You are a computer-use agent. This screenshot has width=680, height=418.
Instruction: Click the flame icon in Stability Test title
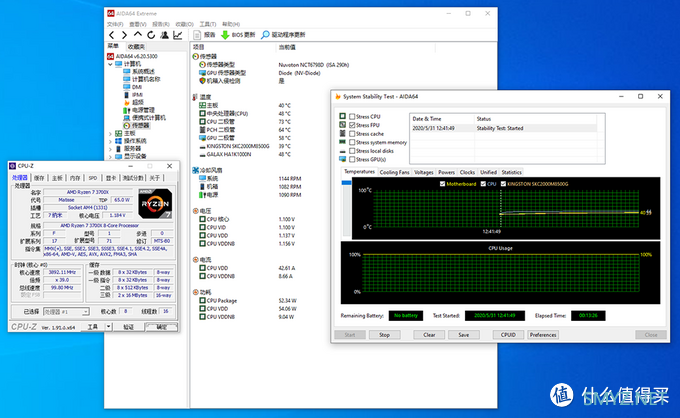[338, 97]
